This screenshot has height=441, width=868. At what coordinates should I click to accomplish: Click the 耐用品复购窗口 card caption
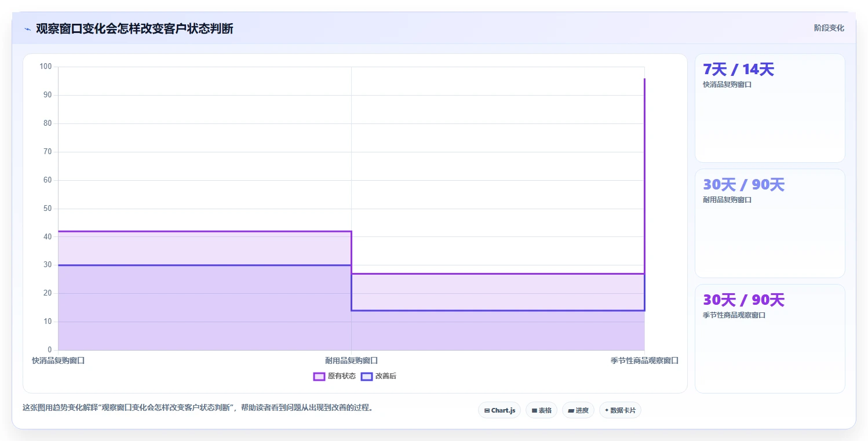pos(727,200)
